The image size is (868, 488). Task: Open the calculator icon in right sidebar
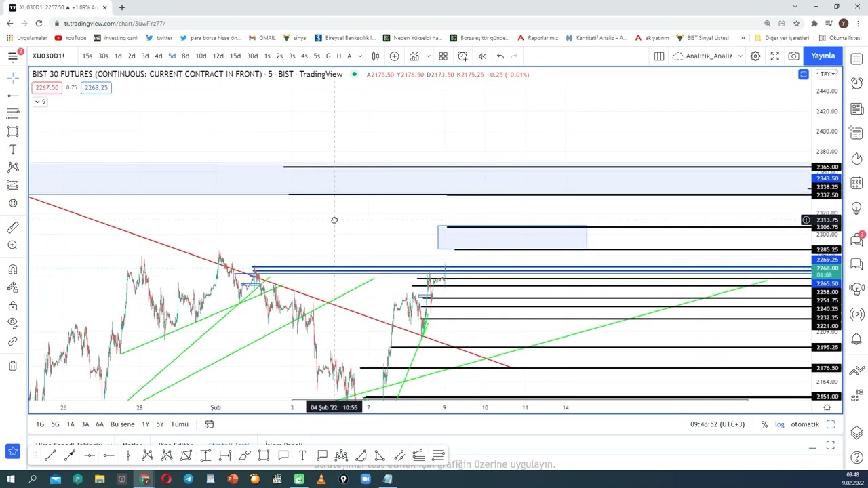tap(856, 183)
